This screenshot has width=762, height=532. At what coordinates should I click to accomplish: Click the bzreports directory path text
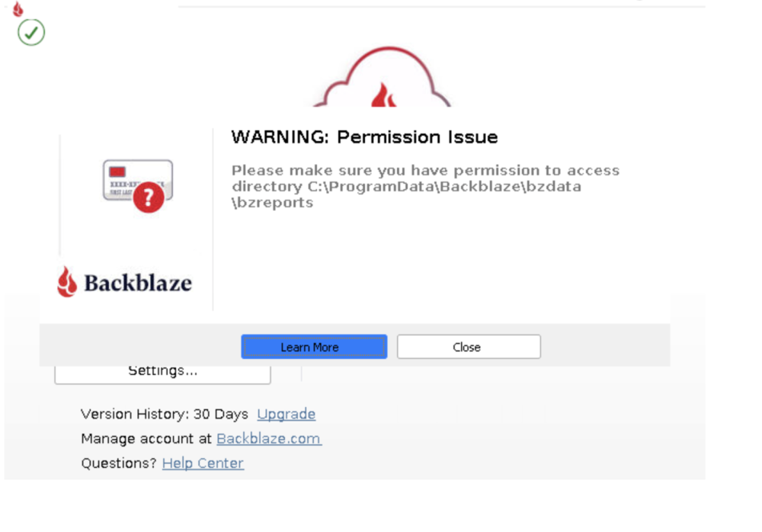click(273, 202)
